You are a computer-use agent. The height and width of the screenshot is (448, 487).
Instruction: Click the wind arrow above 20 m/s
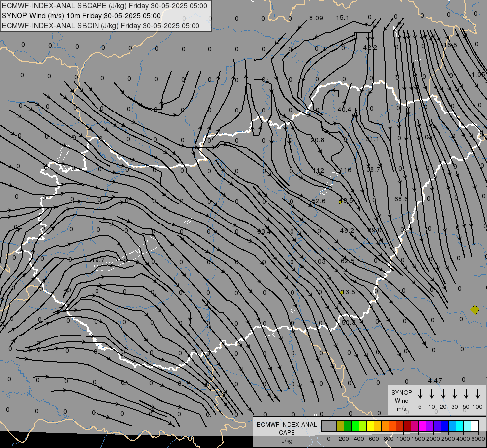[x=443, y=393]
